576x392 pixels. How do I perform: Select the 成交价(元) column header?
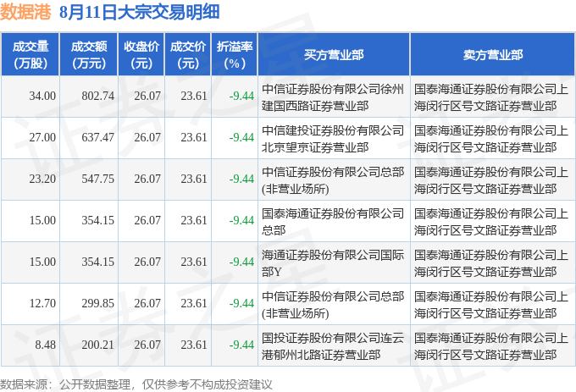(x=188, y=54)
